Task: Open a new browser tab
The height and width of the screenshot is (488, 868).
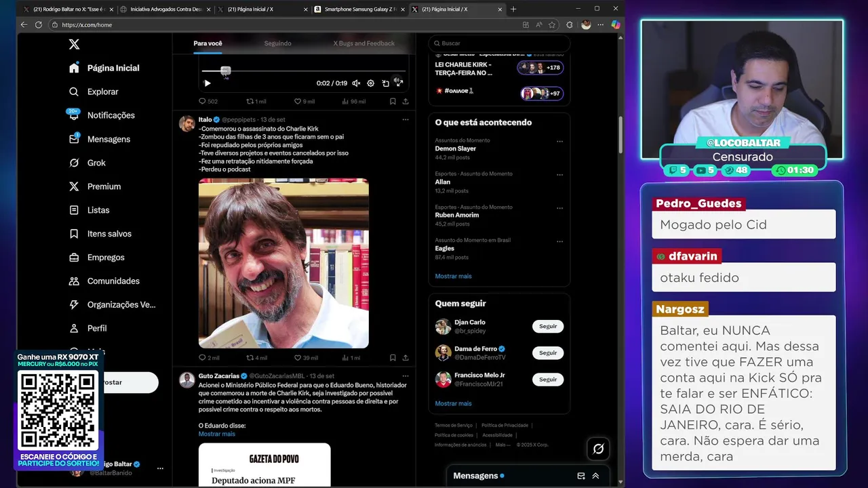Action: (x=513, y=9)
